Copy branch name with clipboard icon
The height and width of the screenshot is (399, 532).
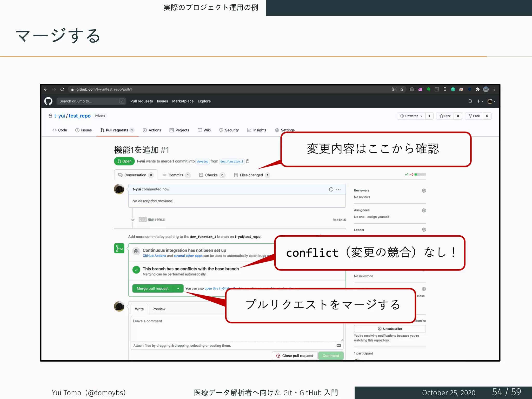tap(248, 161)
